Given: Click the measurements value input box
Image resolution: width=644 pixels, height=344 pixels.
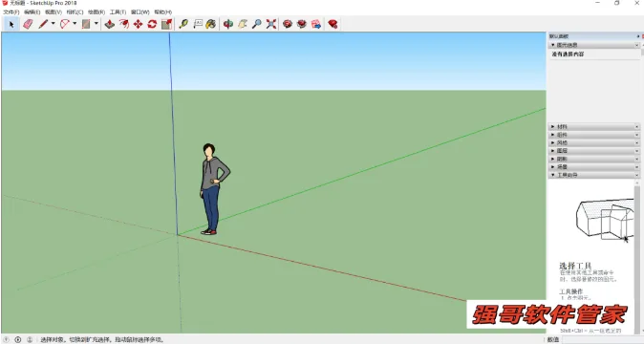Looking at the screenshot, I should (x=602, y=339).
